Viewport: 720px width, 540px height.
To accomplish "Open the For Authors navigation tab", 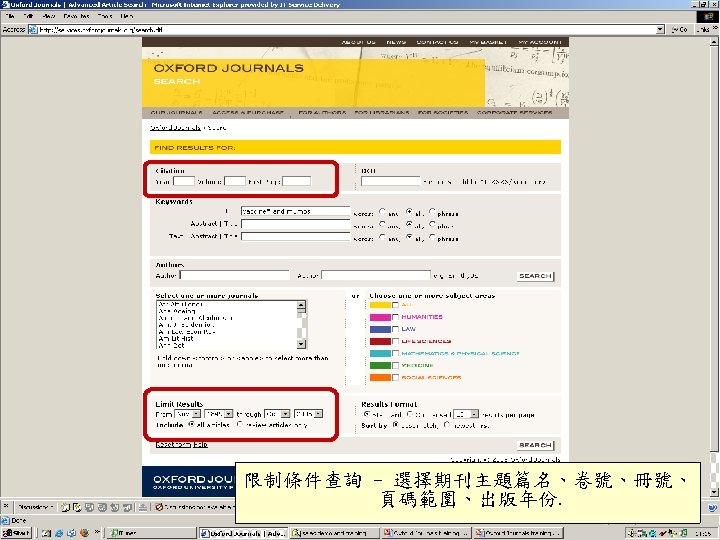I will [x=322, y=112].
